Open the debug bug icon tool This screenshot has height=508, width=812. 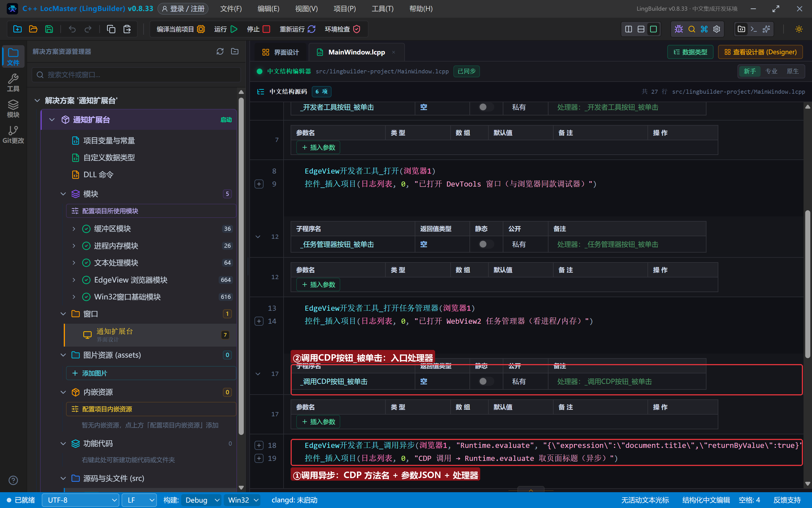(679, 29)
